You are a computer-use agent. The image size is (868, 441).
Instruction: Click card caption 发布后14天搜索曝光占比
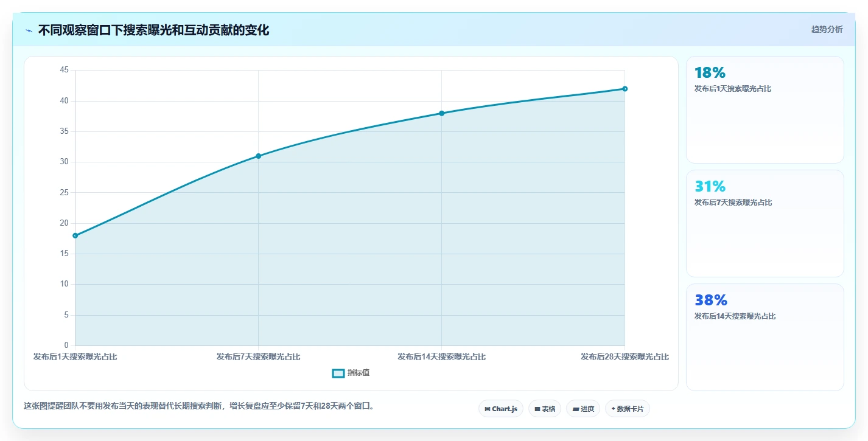[735, 316]
